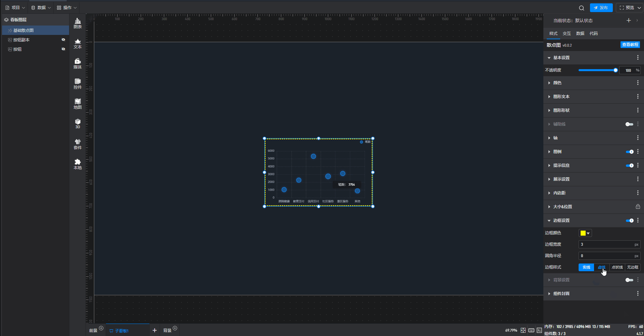Image resolution: width=644 pixels, height=336 pixels.
Task: Open the 地图 map components panel
Action: tap(77, 104)
